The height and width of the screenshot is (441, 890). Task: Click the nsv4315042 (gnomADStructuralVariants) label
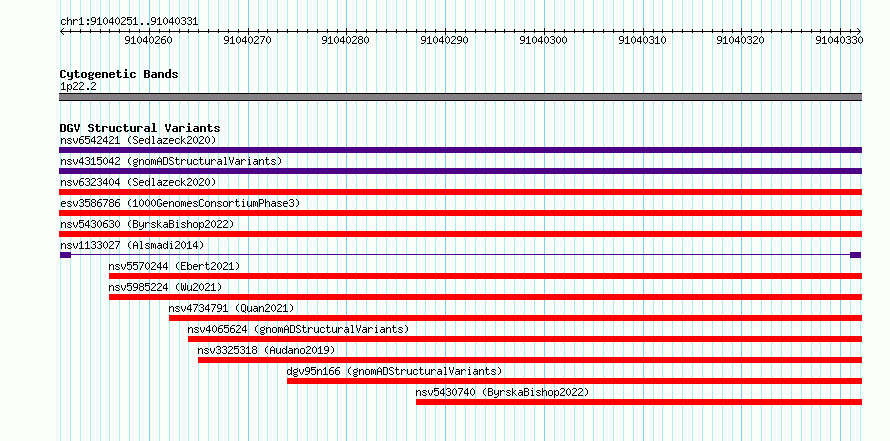(x=171, y=161)
